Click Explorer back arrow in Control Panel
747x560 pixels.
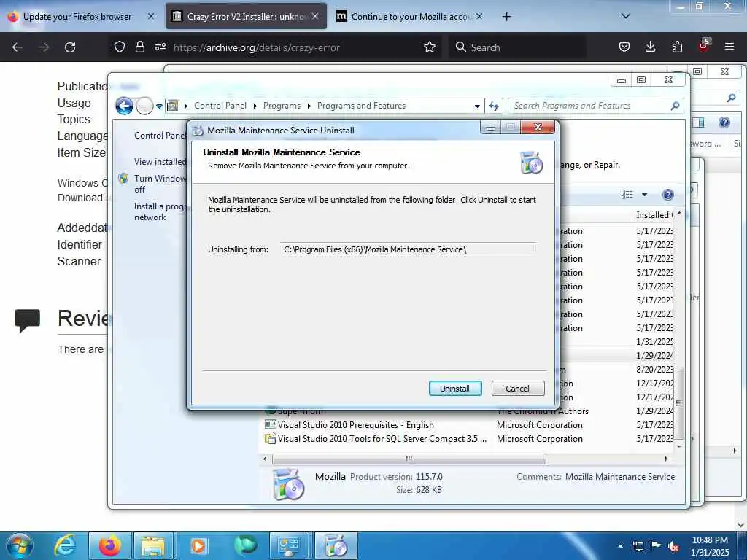pyautogui.click(x=124, y=106)
